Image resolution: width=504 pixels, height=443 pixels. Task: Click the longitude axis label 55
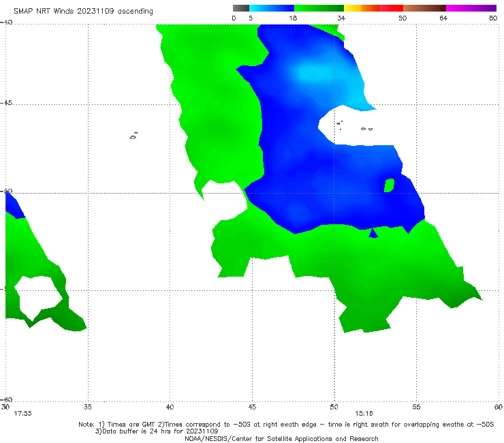[x=416, y=407]
